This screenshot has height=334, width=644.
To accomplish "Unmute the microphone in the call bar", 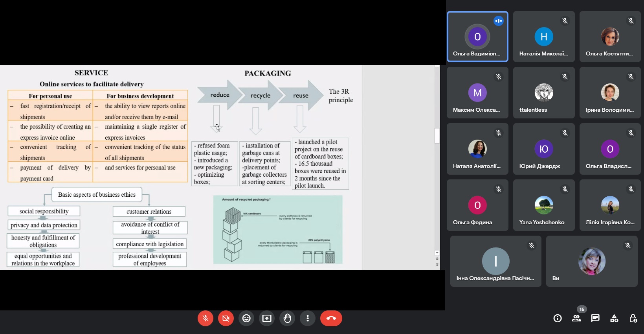I will [205, 318].
